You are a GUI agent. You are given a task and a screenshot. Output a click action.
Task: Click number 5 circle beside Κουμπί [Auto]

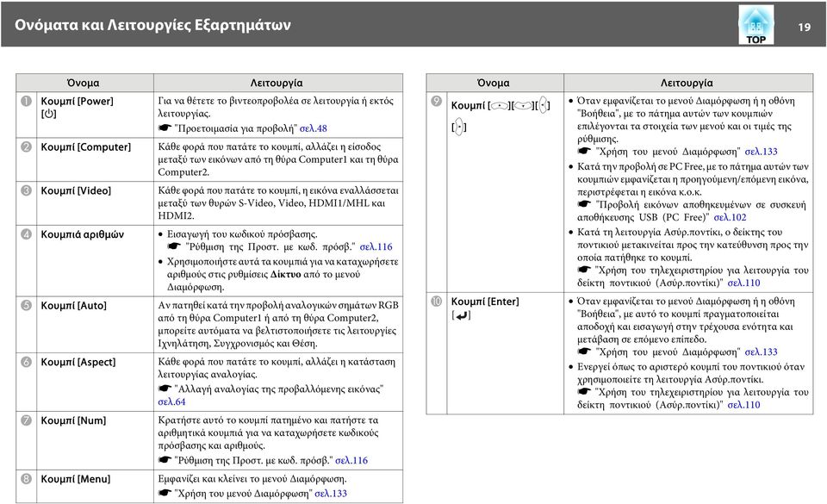pos(26,305)
